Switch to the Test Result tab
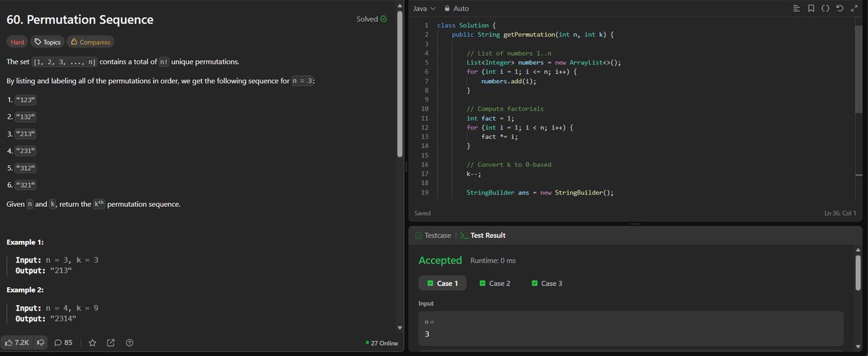This screenshot has width=868, height=356. [x=482, y=235]
